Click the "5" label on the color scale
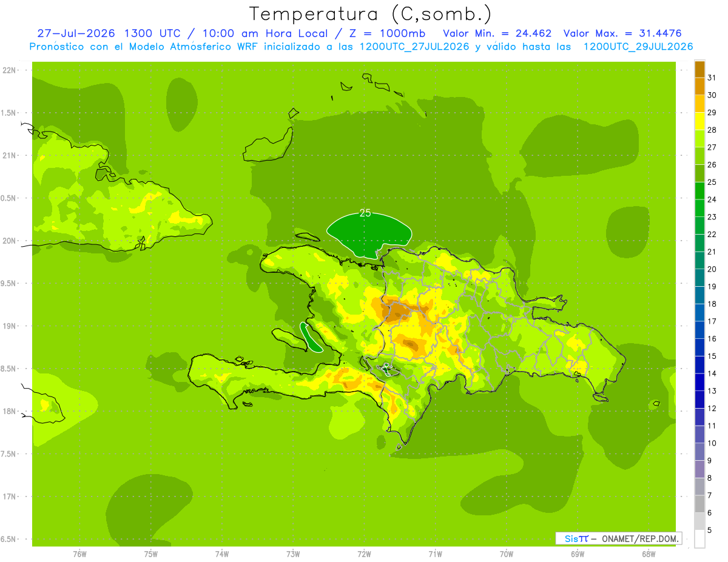Viewport: 728px width, 562px height. [710, 530]
